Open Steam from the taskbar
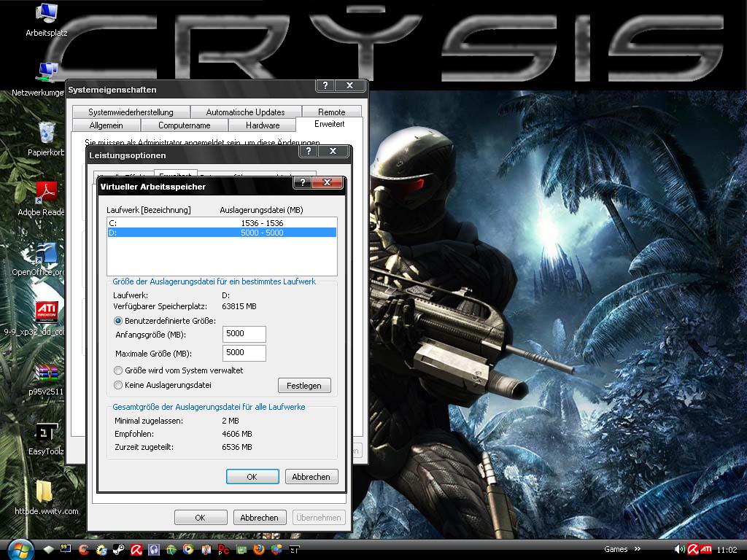The width and height of the screenshot is (747, 560). pos(119,550)
